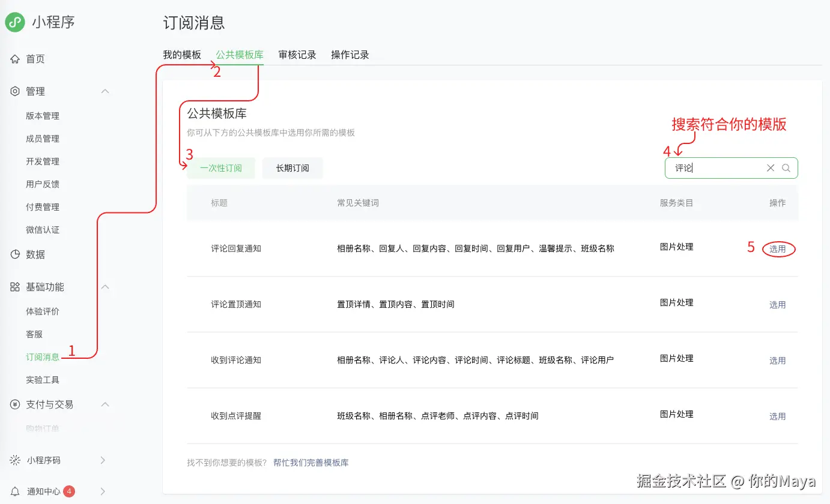Viewport: 830px width, 504px height.
Task: Select the 一次性订阅 filter
Action: (221, 168)
